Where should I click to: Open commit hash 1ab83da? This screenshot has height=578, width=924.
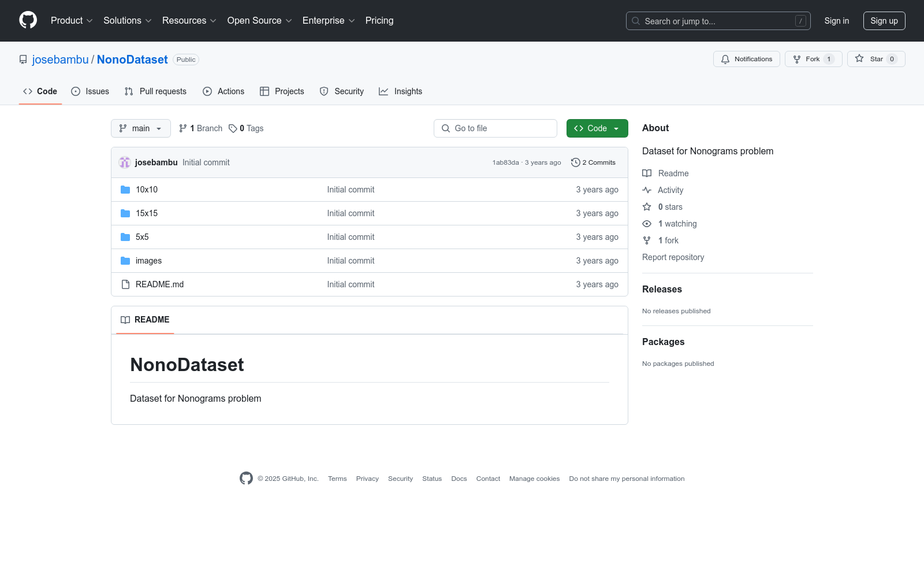pos(506,162)
